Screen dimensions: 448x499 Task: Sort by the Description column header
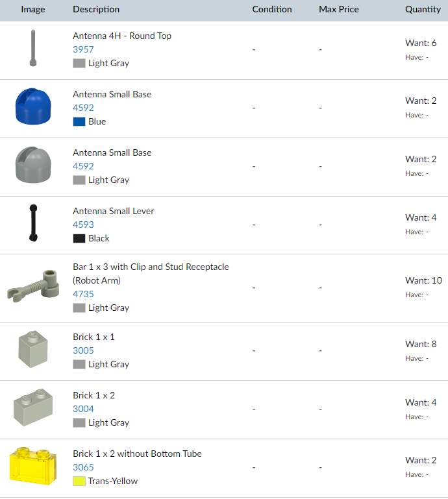(96, 10)
